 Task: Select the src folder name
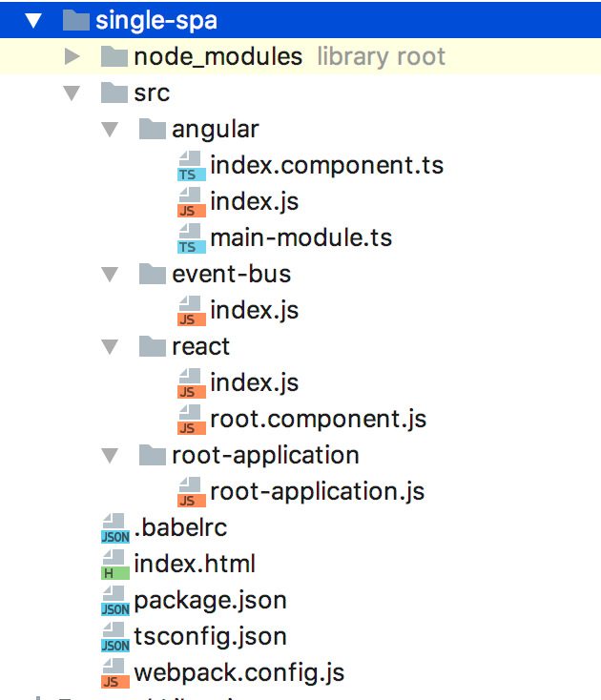tap(152, 93)
